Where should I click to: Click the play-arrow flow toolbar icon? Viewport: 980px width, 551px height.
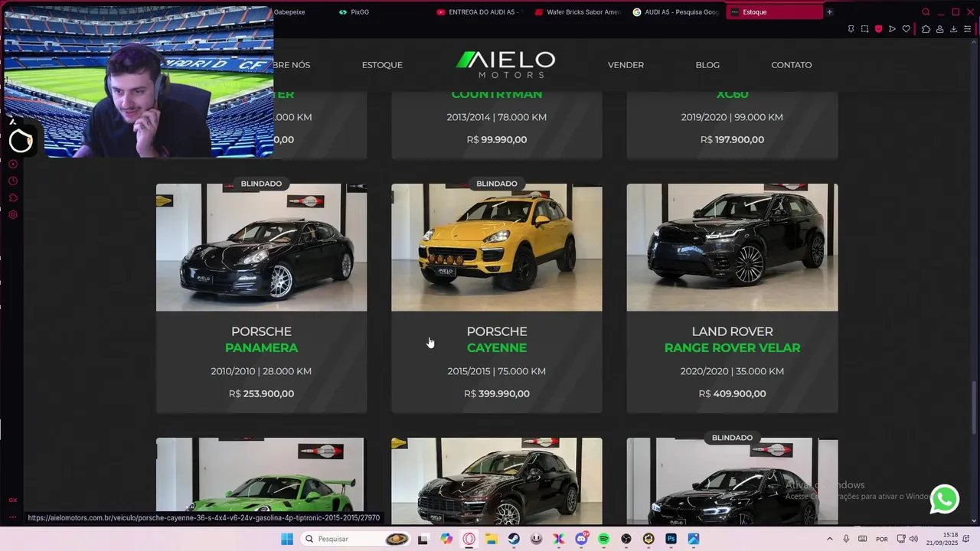pyautogui.click(x=892, y=29)
